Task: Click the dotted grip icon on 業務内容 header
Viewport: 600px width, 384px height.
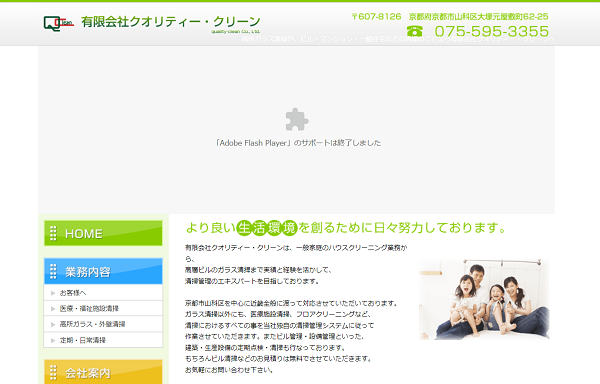Action: [53, 271]
